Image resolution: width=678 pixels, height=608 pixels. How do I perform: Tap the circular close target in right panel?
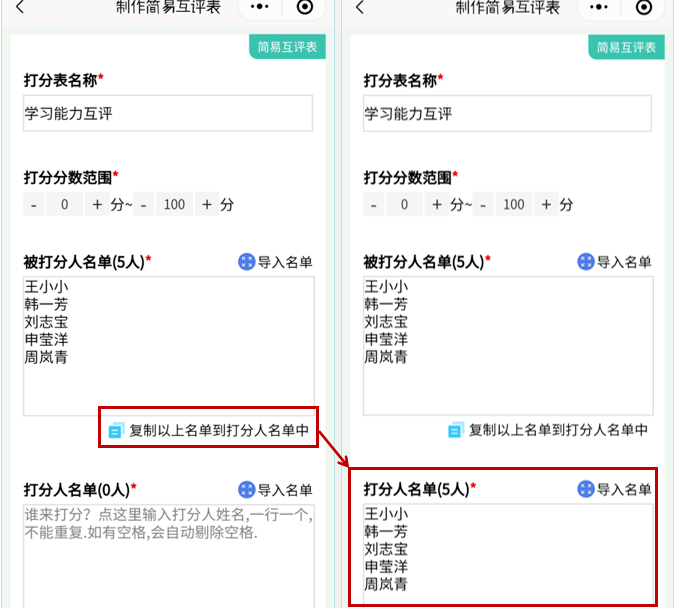(x=644, y=7)
